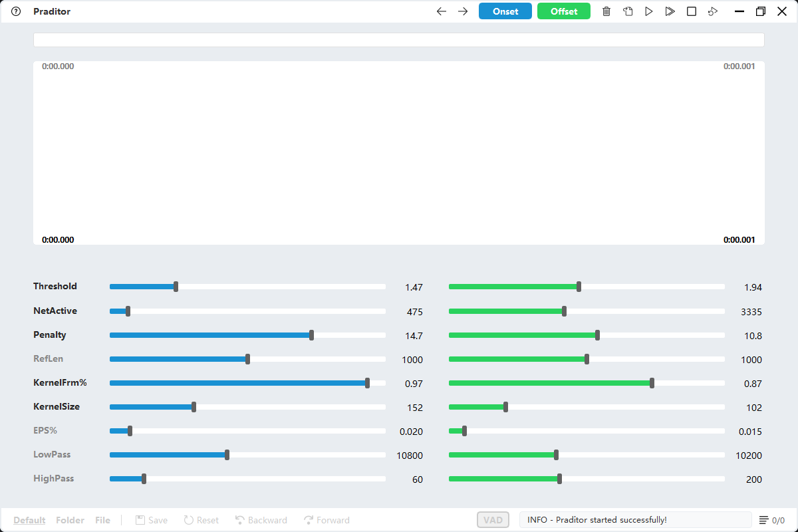
Task: Click the green offset LowPass slider
Action: coord(587,455)
